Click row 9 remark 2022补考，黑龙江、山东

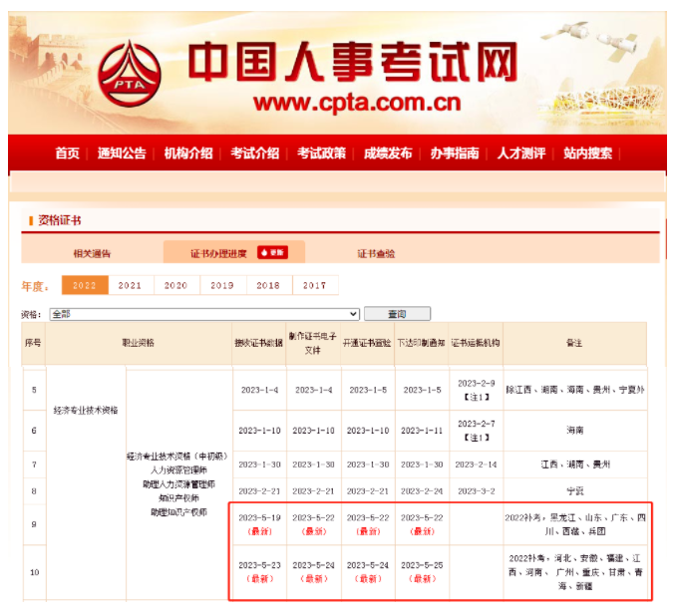[x=575, y=524]
